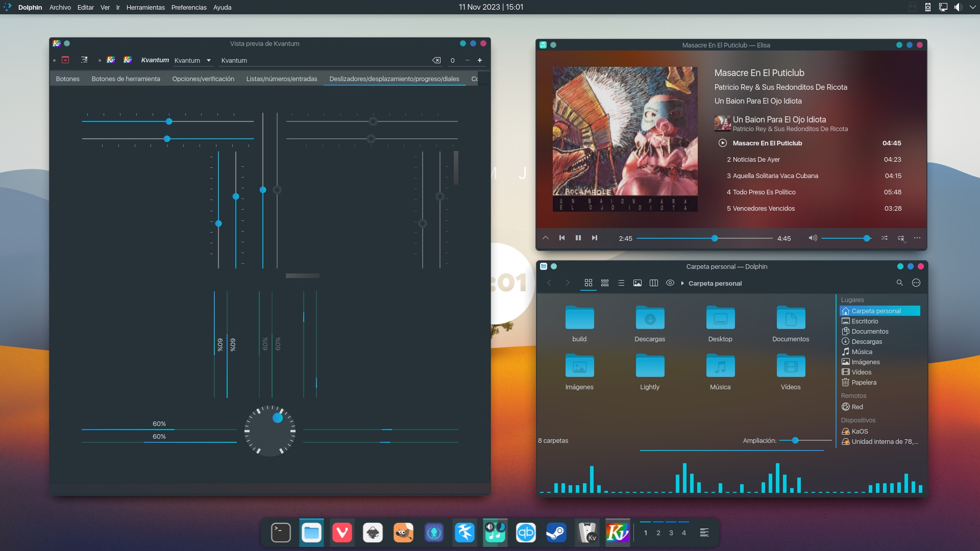Launch GIMP from dock

coord(403,533)
